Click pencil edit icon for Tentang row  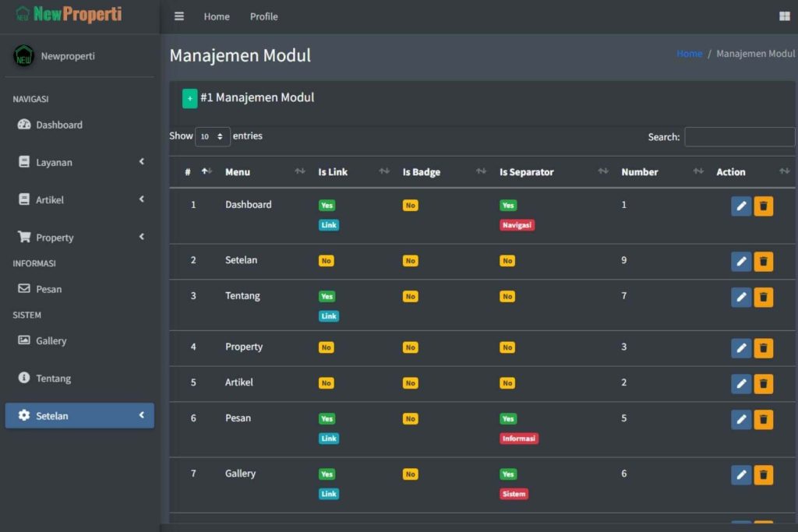[741, 298]
